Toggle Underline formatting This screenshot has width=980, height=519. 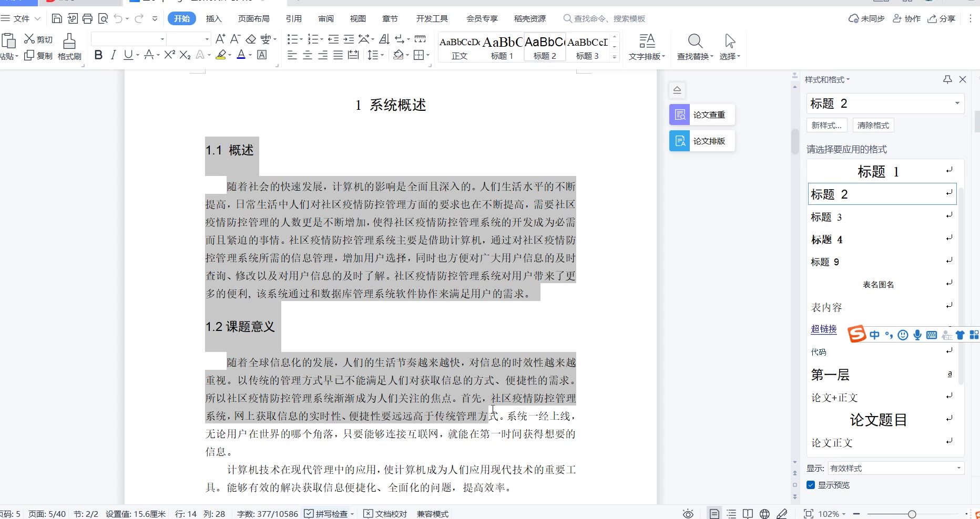(128, 55)
